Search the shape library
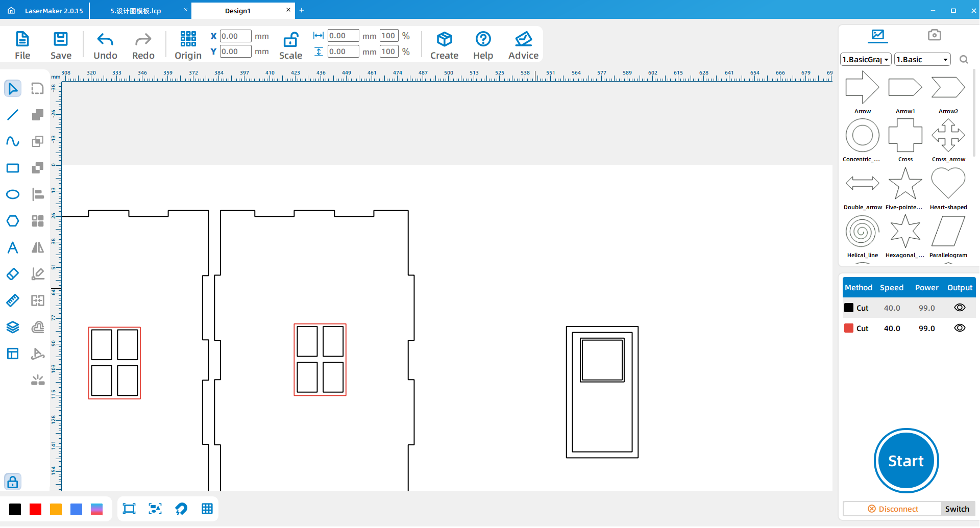This screenshot has width=980, height=528. (964, 60)
